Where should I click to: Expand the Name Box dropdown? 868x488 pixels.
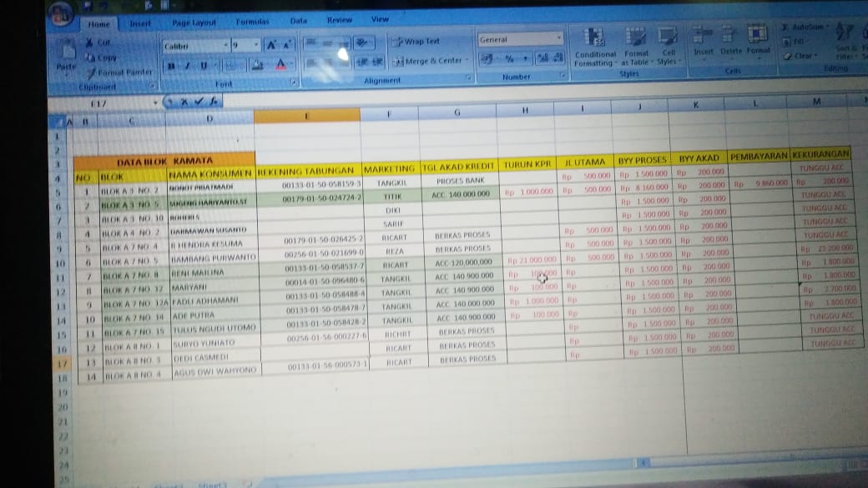pos(155,103)
